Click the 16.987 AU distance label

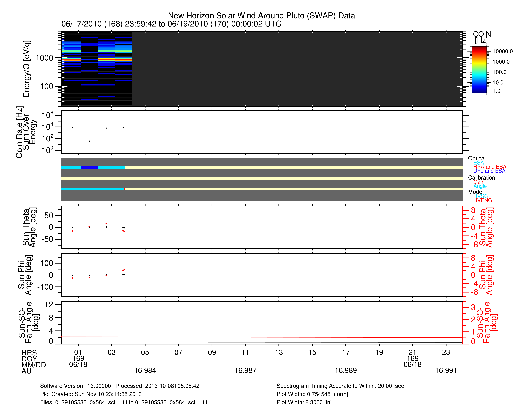(245, 370)
